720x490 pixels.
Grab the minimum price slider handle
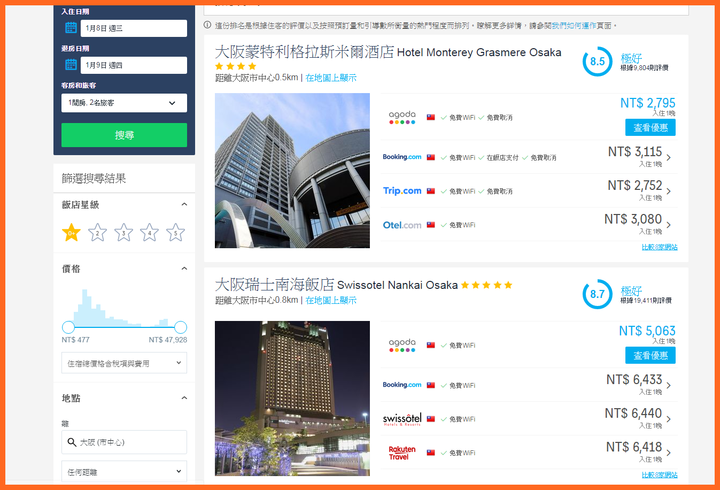68,327
